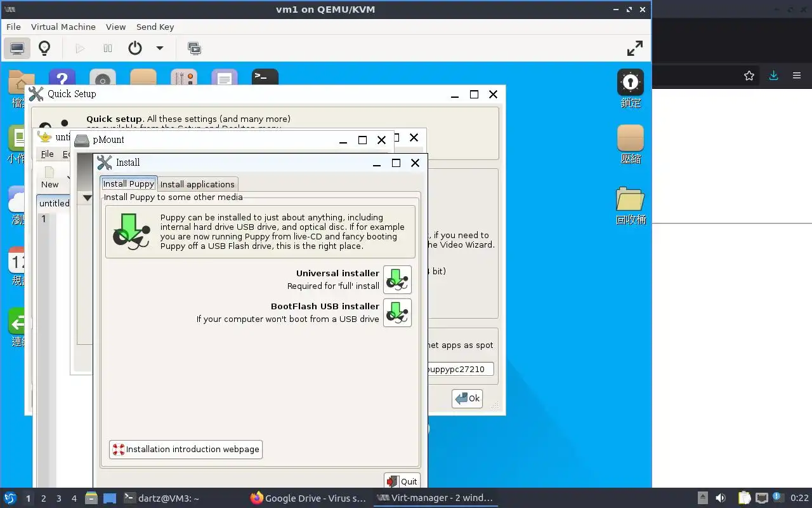
Task: Switch to Firefox Google Drive task
Action: (308, 498)
